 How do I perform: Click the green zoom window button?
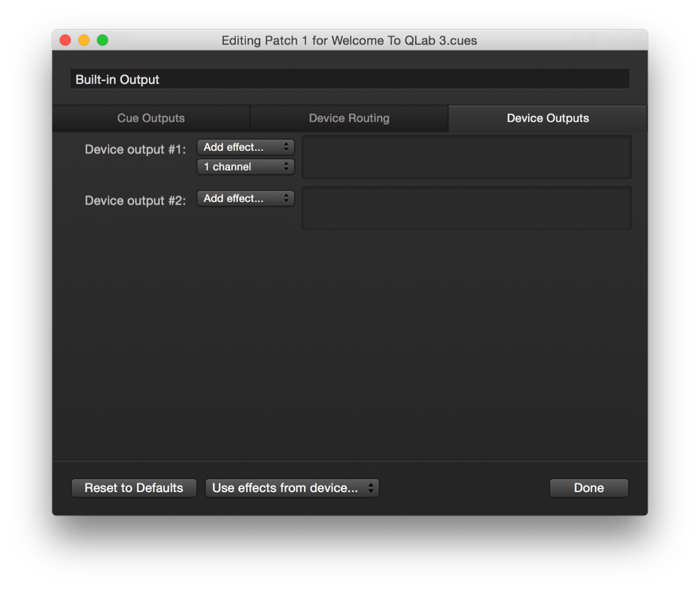pos(103,40)
